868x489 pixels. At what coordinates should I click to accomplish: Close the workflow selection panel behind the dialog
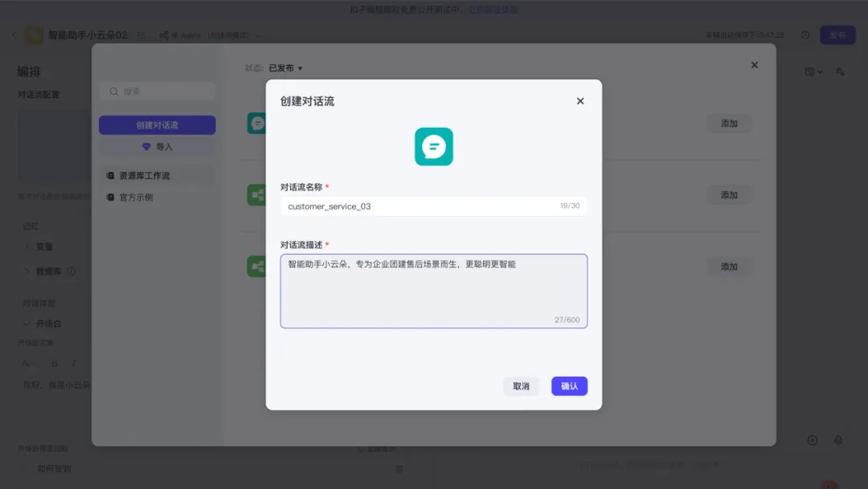(x=755, y=65)
